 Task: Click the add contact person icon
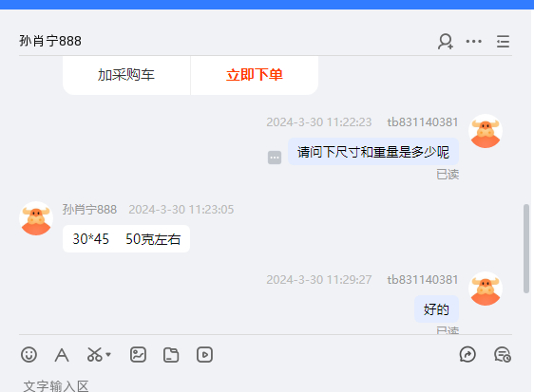coord(445,42)
